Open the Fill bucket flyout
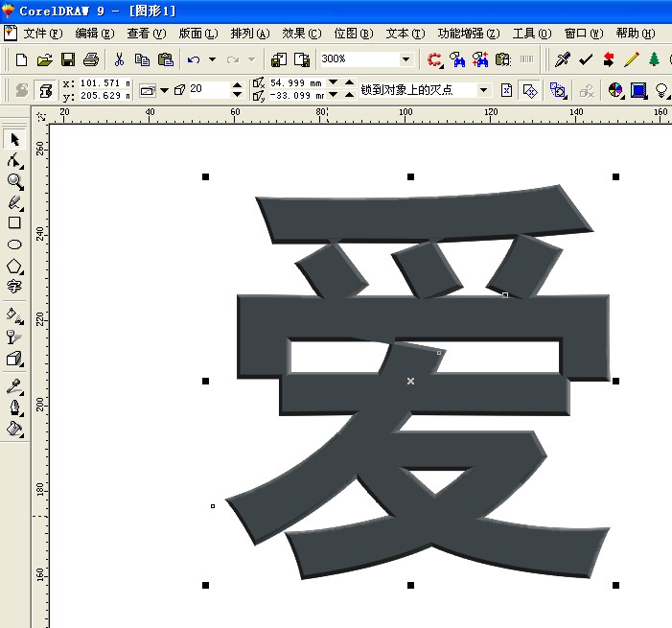The width and height of the screenshot is (672, 628). coord(14,429)
